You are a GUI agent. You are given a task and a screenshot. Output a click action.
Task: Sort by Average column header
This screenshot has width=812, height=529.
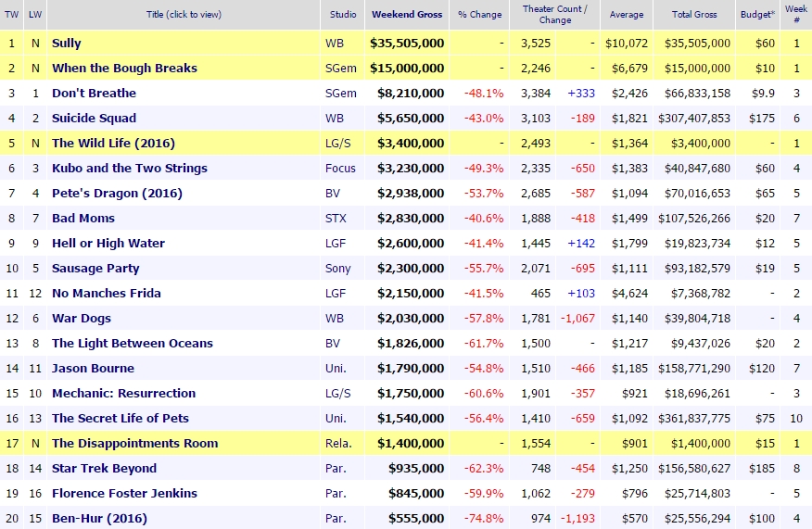(626, 15)
